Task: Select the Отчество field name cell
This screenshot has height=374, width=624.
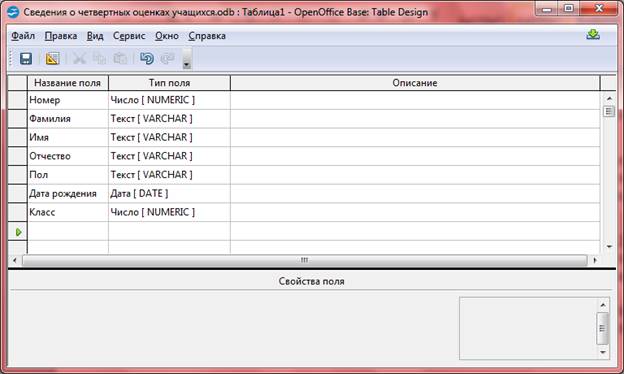Action: pos(68,156)
